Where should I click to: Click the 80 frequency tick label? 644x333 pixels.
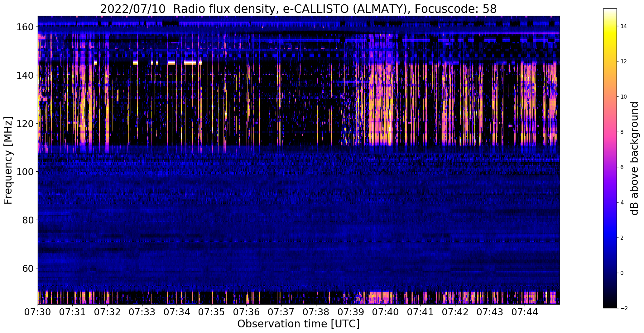coord(28,220)
